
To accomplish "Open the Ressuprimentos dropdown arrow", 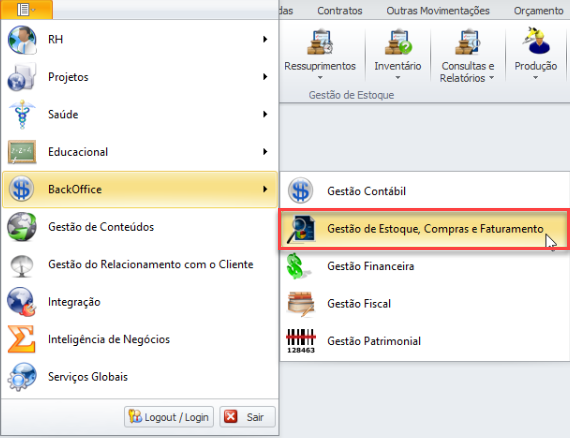I will pyautogui.click(x=320, y=77).
